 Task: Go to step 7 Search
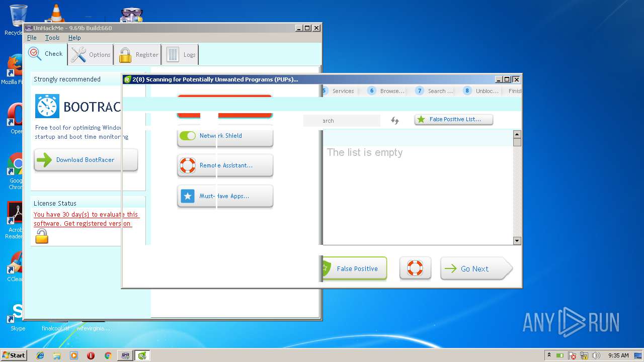(x=434, y=91)
